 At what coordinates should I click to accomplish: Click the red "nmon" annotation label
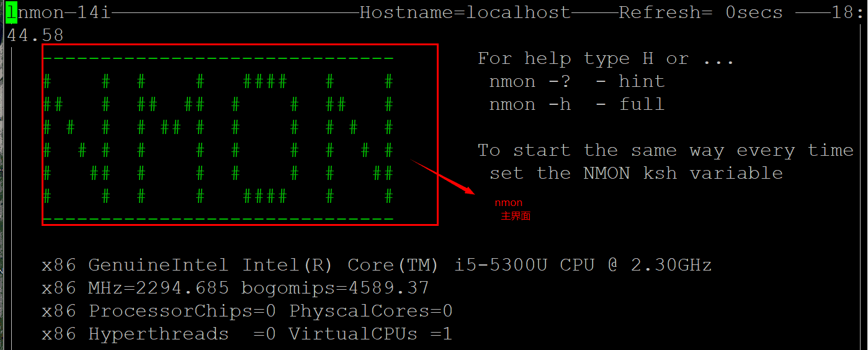tap(508, 203)
